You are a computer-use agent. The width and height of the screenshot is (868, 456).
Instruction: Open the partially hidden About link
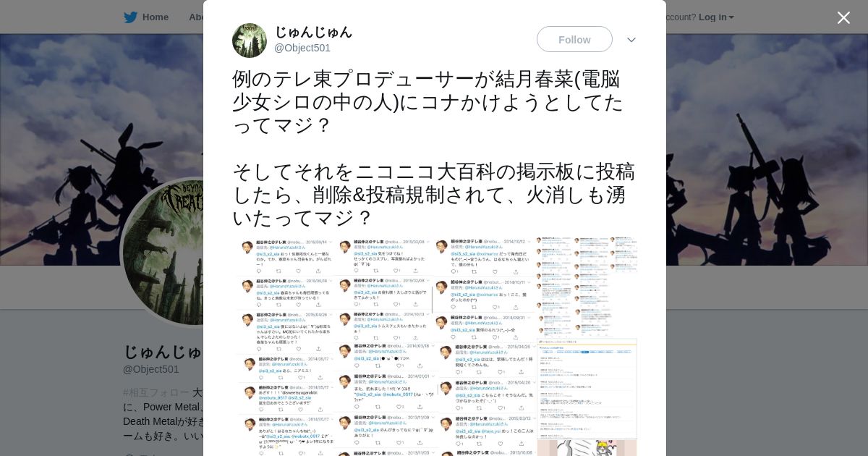point(195,17)
